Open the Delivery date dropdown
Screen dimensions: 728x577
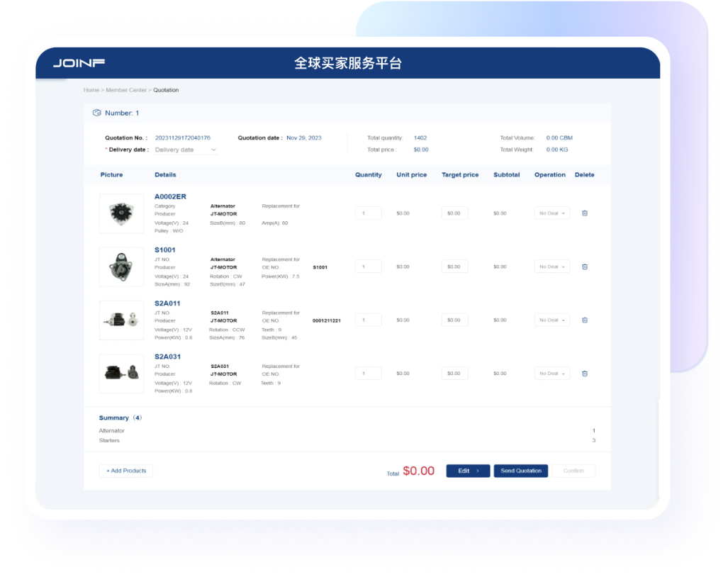coord(185,150)
